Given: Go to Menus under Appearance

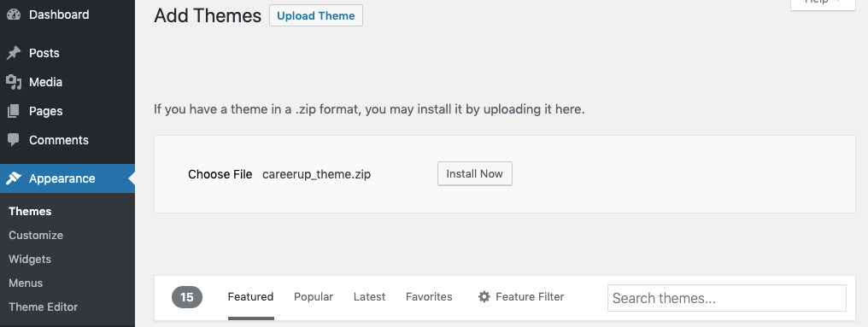Looking at the screenshot, I should [26, 283].
